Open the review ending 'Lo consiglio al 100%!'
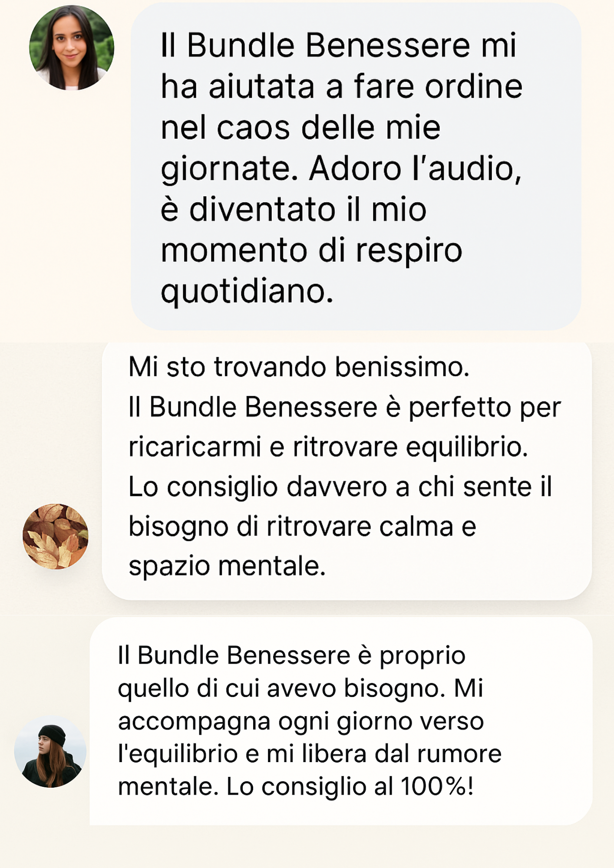 341,721
